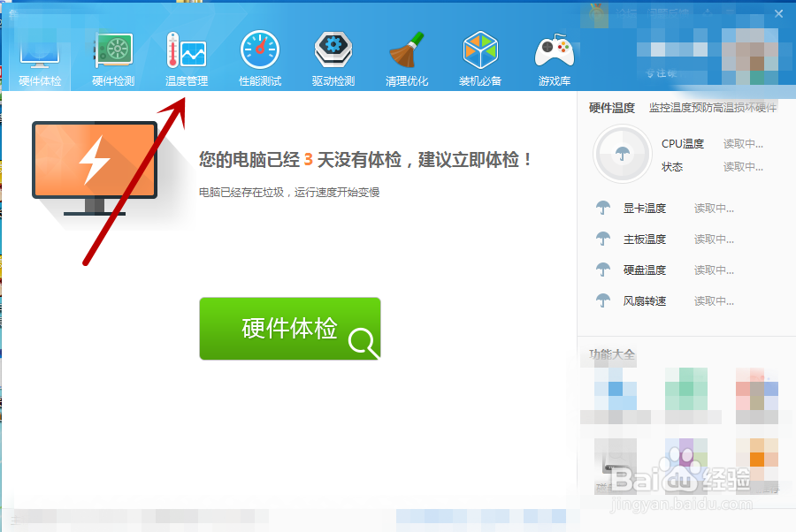Click the 读取中... value for 显卡温度
Viewport: 796px width, 532px height.
714,209
